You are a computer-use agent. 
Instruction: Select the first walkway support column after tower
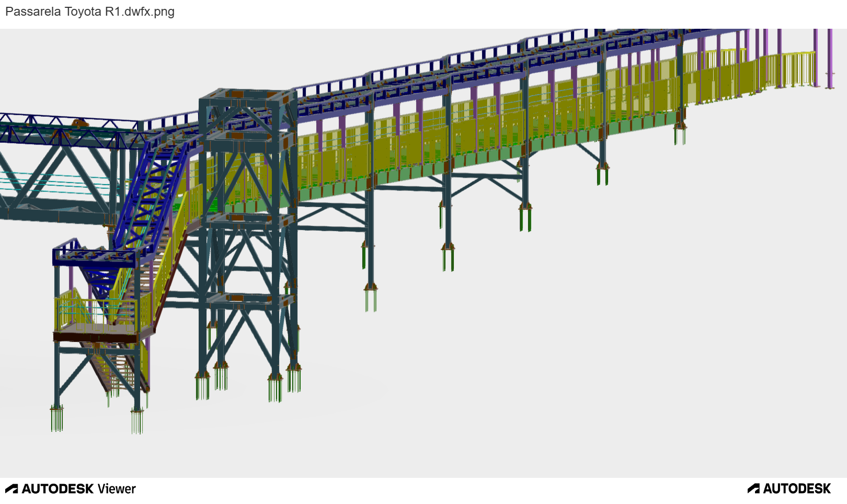point(370,235)
